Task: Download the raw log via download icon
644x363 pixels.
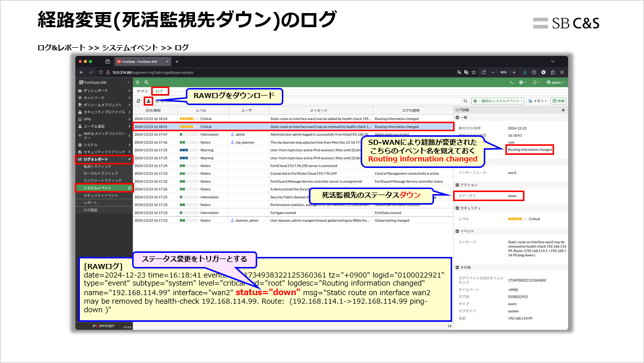Action: point(149,101)
